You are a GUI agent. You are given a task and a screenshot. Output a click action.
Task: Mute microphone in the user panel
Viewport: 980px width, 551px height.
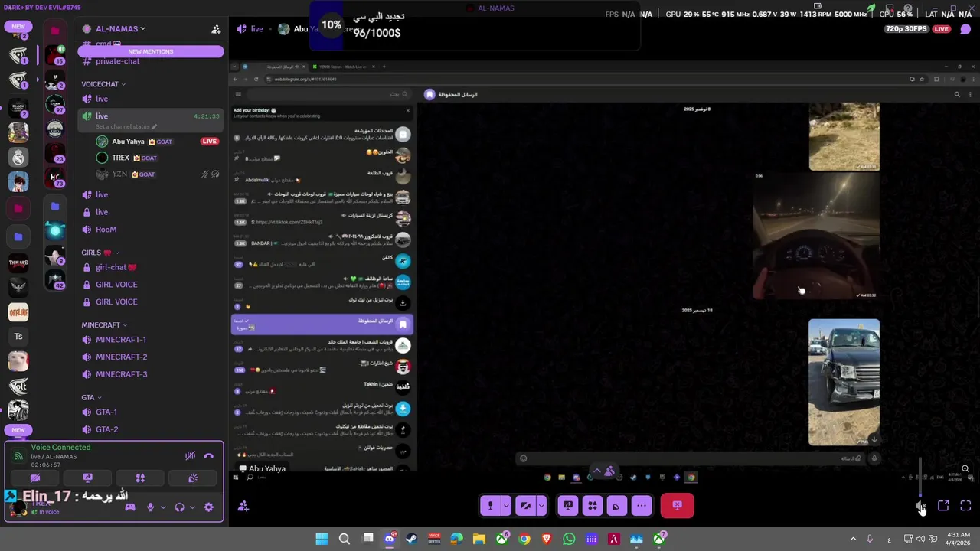150,507
